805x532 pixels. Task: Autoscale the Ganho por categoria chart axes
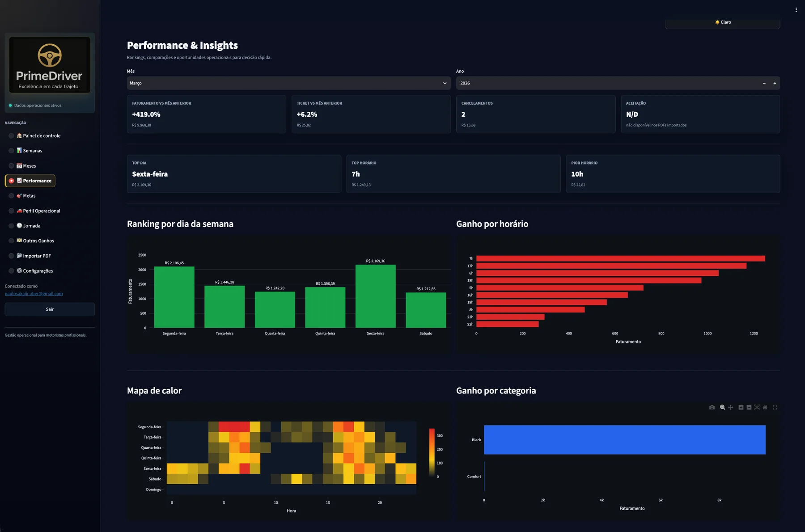click(x=757, y=407)
